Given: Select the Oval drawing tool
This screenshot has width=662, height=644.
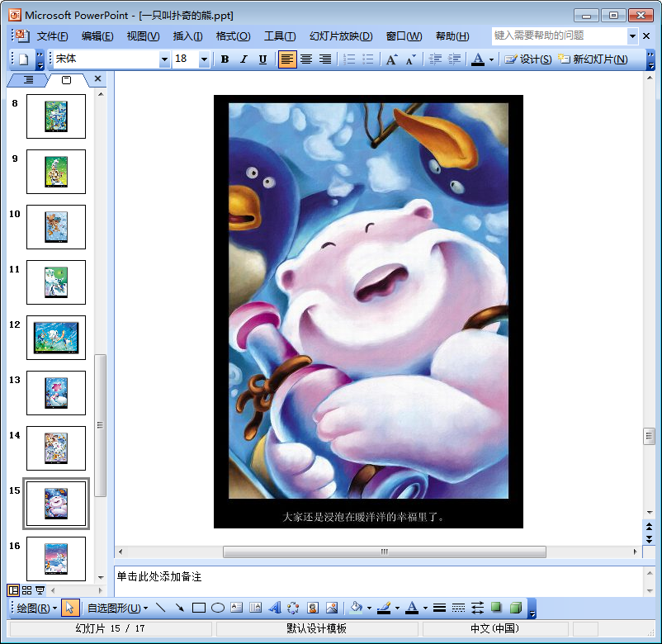Looking at the screenshot, I should [x=217, y=608].
